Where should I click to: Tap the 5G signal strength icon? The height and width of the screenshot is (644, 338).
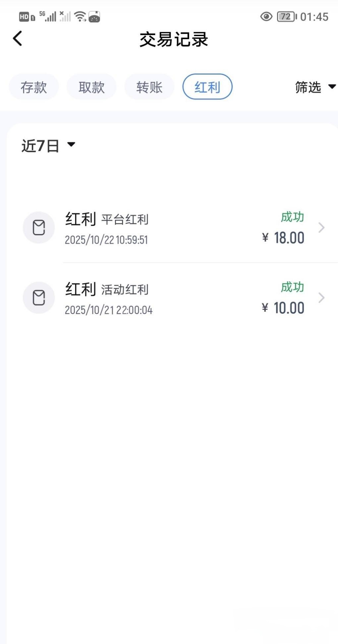pyautogui.click(x=48, y=16)
